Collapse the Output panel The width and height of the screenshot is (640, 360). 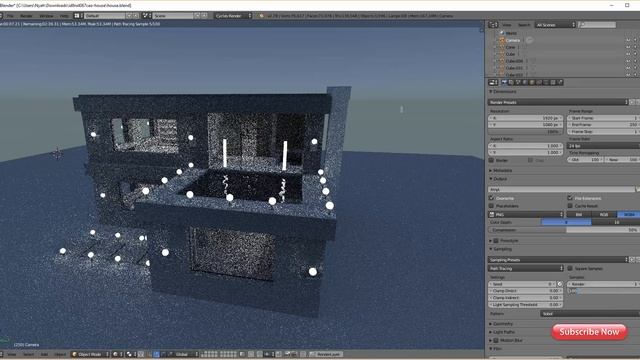click(498, 179)
